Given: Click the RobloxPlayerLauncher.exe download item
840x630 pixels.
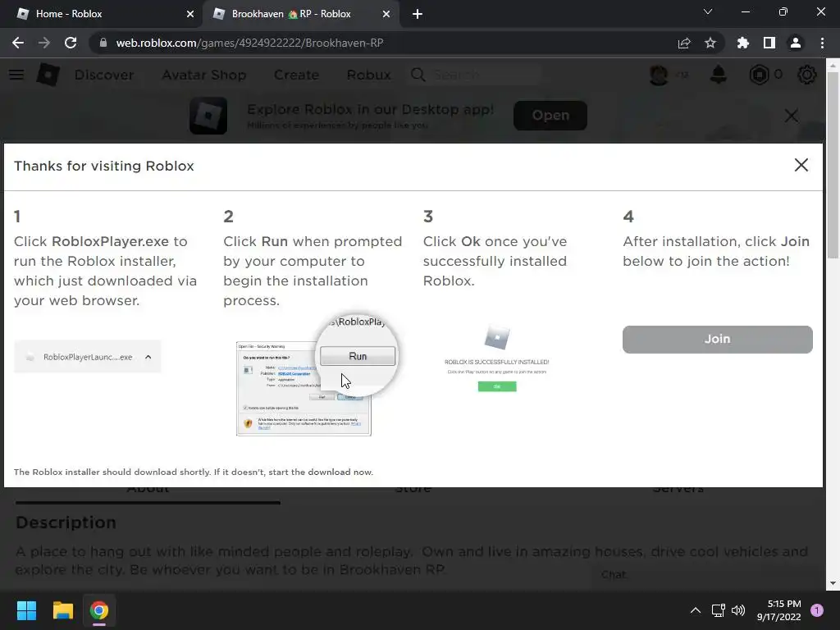Looking at the screenshot, I should point(87,357).
